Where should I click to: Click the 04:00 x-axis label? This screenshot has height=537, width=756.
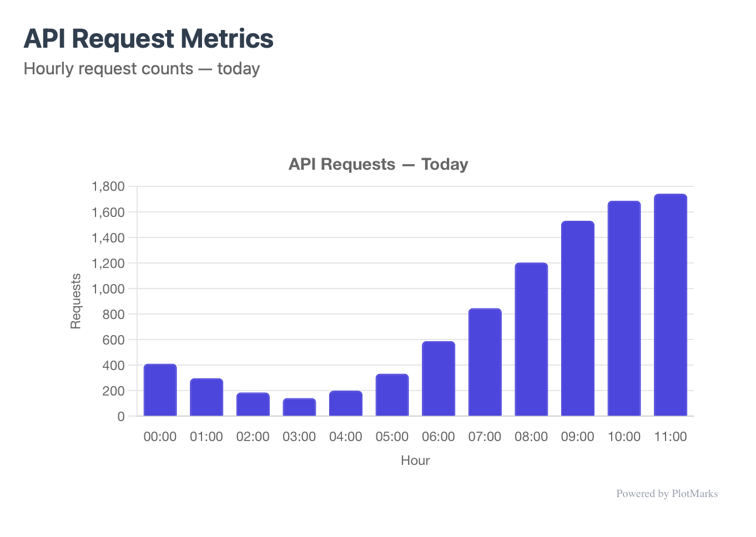pos(346,437)
